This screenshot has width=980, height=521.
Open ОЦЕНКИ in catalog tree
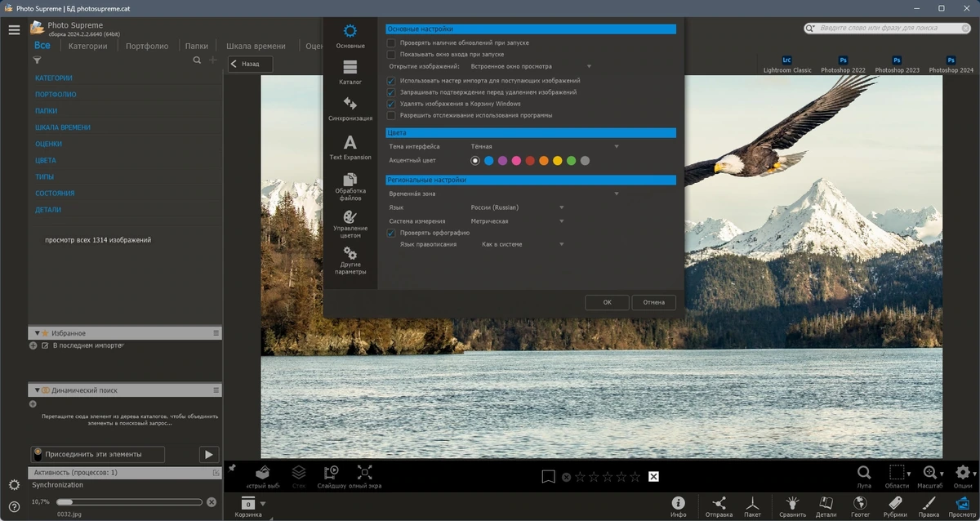(x=49, y=144)
